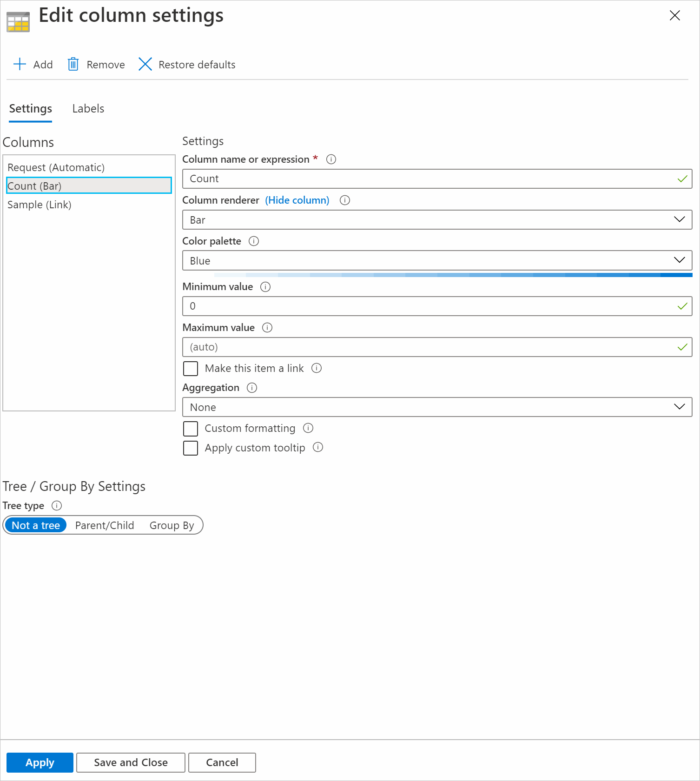Click info icon next to Color palette
Image resolution: width=700 pixels, height=781 pixels.
tap(254, 241)
